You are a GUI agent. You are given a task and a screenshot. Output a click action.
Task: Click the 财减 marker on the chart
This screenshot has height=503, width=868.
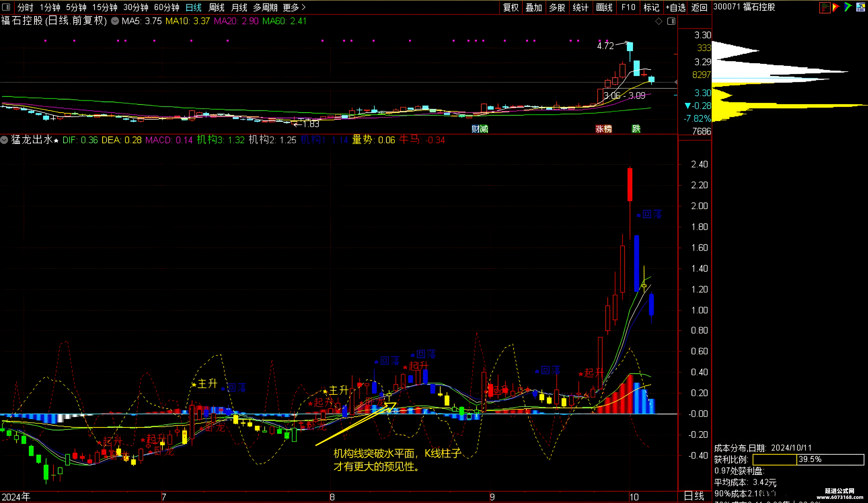click(480, 129)
